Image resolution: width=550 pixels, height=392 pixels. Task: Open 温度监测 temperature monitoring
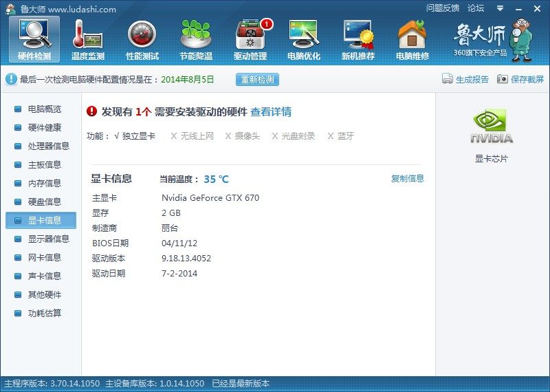point(88,39)
